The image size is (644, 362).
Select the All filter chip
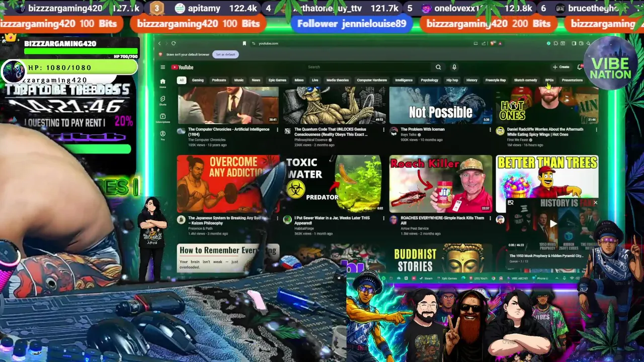pyautogui.click(x=182, y=80)
